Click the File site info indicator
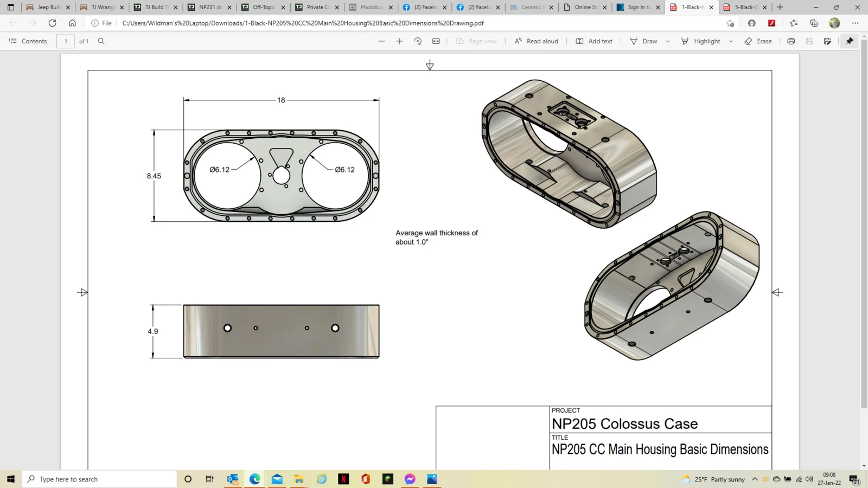Viewport: 868px width, 488px height. [101, 23]
